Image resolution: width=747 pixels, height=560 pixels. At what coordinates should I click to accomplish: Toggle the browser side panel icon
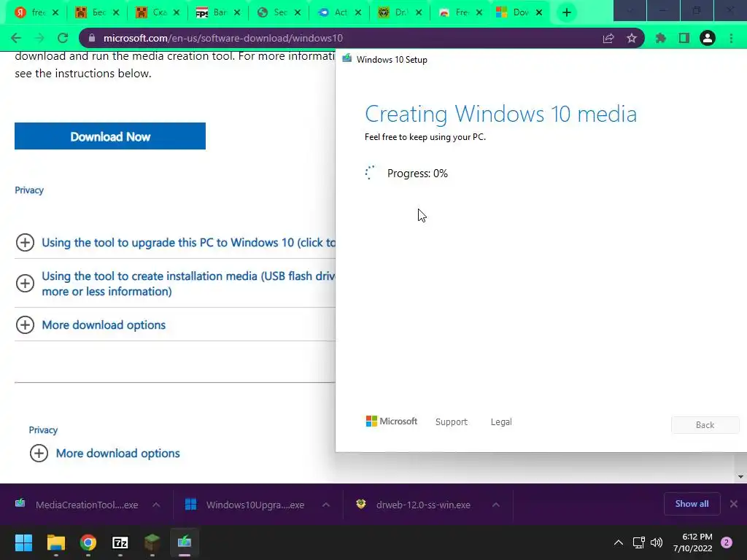pyautogui.click(x=684, y=38)
